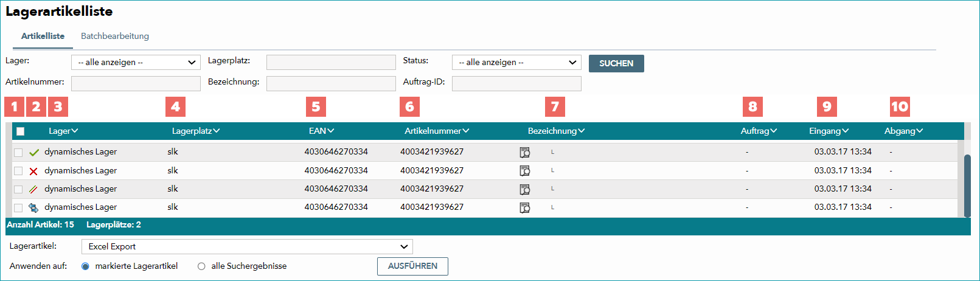Sort by the Abgang column header
980x281 pixels.
pos(903,131)
